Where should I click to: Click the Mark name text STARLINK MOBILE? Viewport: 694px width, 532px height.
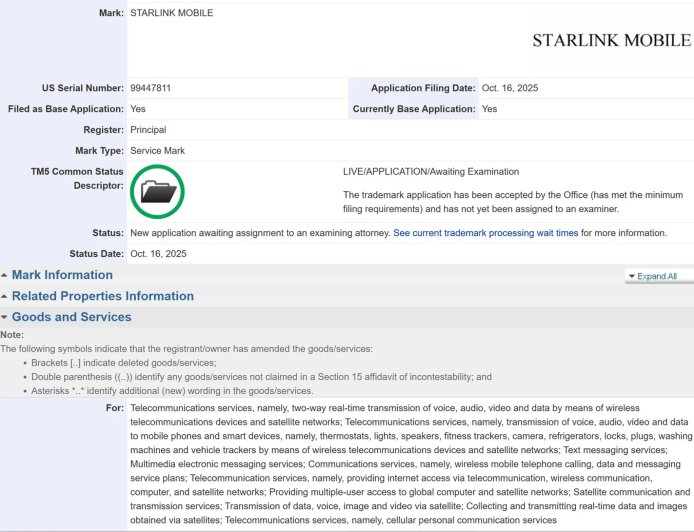pyautogui.click(x=171, y=13)
